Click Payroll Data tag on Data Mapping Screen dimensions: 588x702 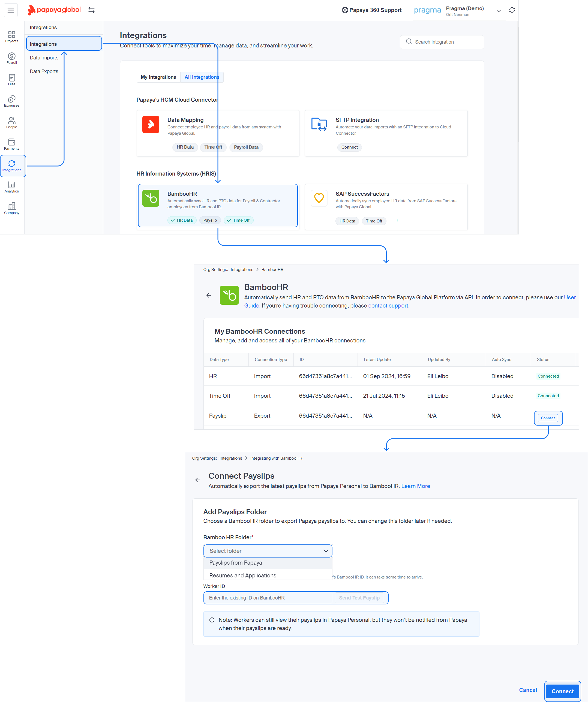[246, 147]
